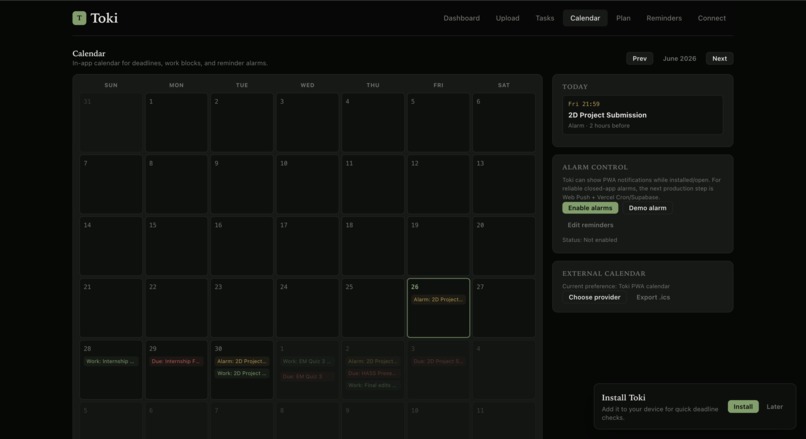
Task: Trigger the Demo alarm
Action: click(647, 208)
